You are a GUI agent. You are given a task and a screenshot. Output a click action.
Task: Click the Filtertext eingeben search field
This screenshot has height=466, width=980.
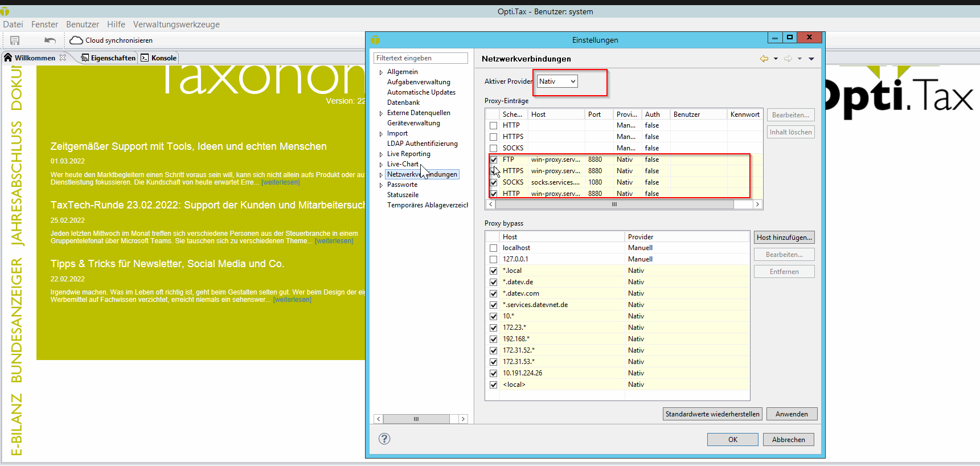click(420, 58)
